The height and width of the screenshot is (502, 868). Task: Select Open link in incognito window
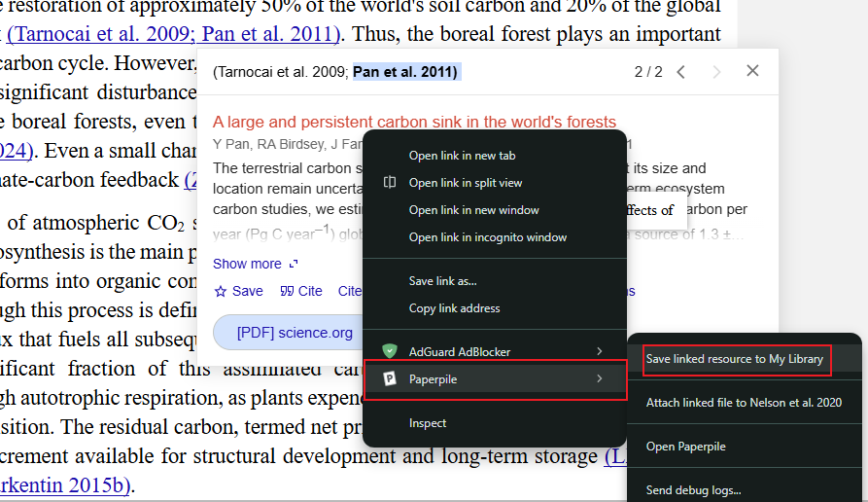click(487, 237)
